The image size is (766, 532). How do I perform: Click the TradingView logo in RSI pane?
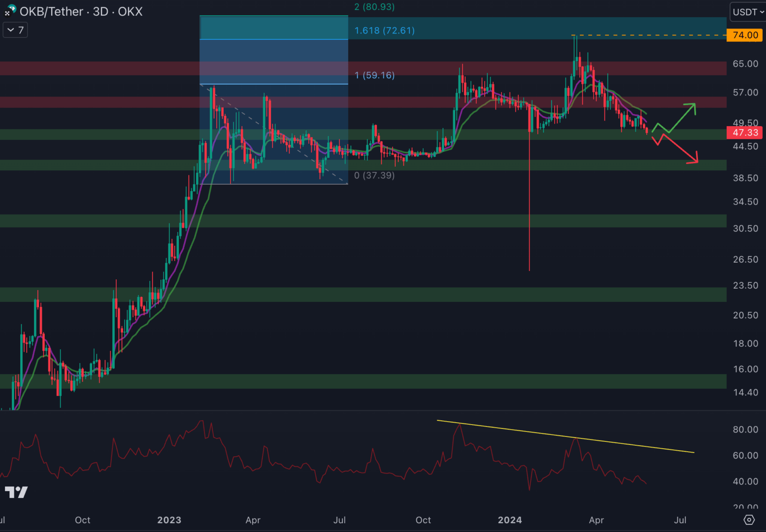(16, 492)
